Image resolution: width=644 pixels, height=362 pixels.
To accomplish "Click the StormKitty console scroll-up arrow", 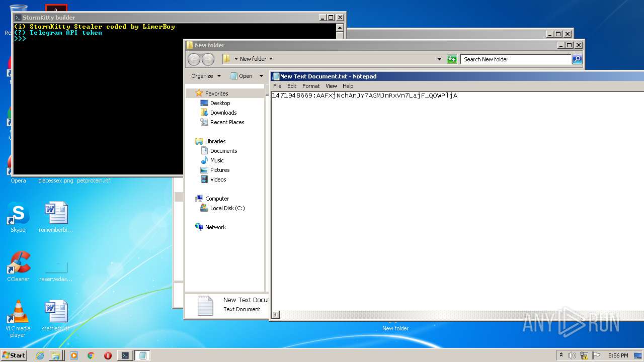I will [x=340, y=28].
